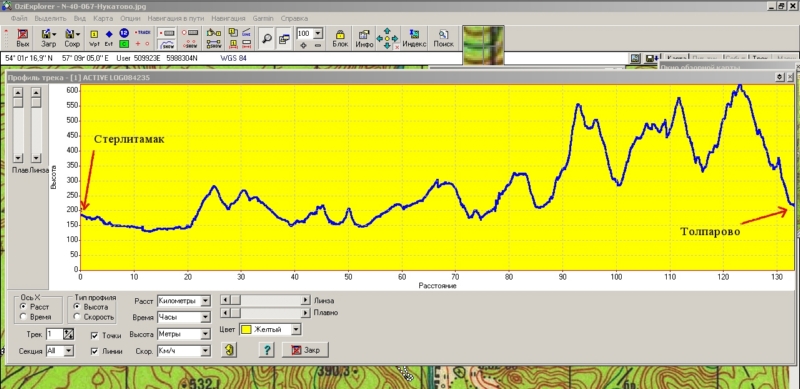Select the Evt event tool
Viewport: 800px width, 389px height.
[x=109, y=38]
